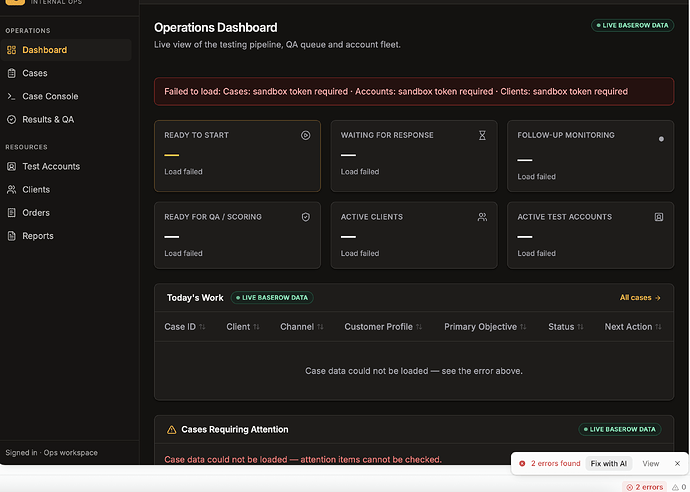
Task: Dismiss the errors found popup
Action: click(677, 463)
